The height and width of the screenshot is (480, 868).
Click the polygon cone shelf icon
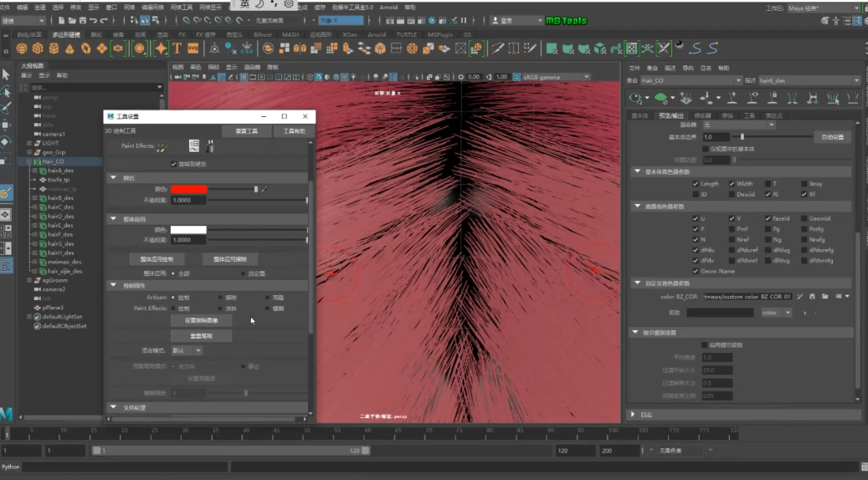pyautogui.click(x=69, y=49)
